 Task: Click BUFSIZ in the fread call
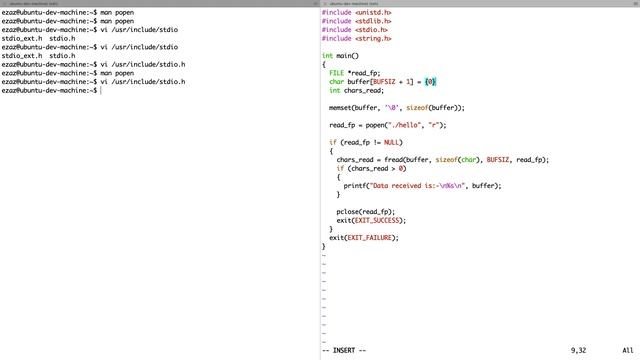(x=498, y=160)
